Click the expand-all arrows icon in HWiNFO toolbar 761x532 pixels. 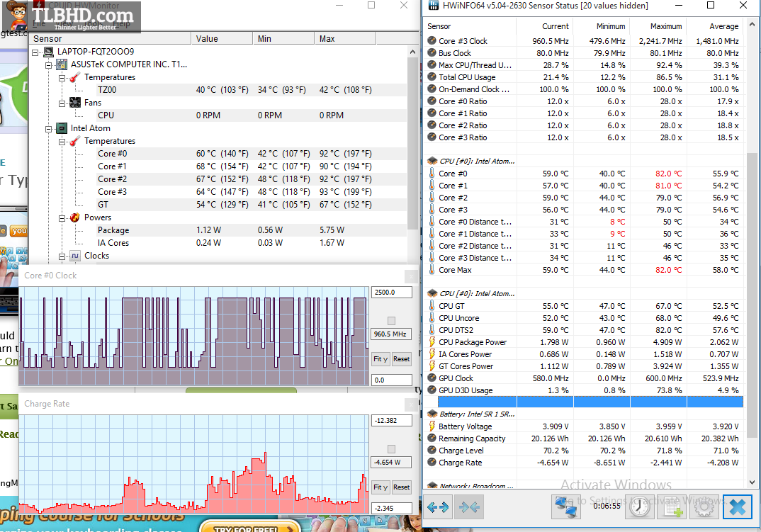(x=439, y=506)
